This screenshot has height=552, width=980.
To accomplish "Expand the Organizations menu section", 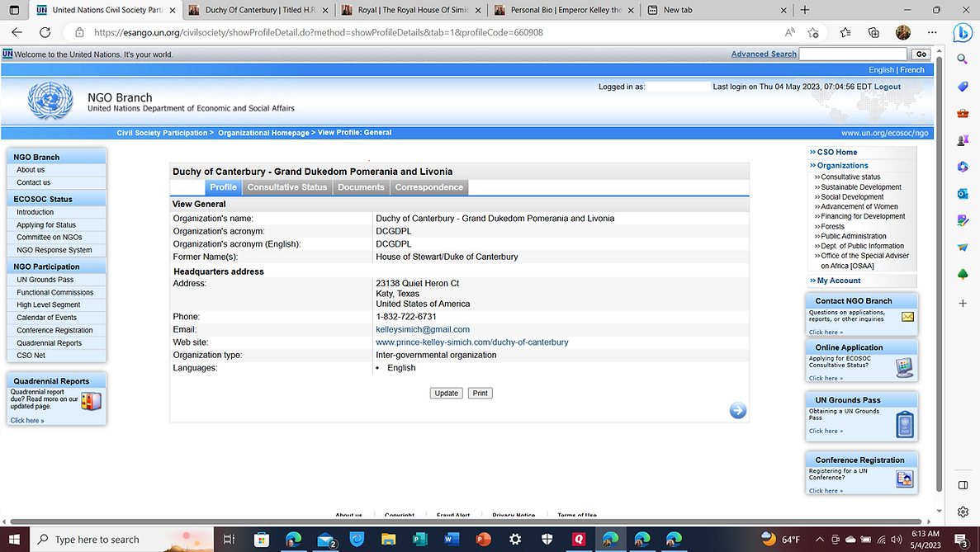I will (842, 166).
